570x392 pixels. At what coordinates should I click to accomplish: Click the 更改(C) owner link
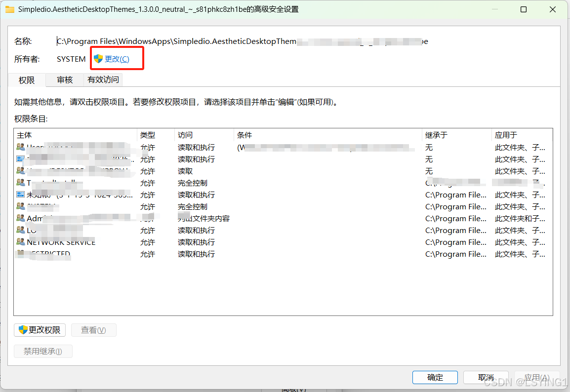point(117,59)
